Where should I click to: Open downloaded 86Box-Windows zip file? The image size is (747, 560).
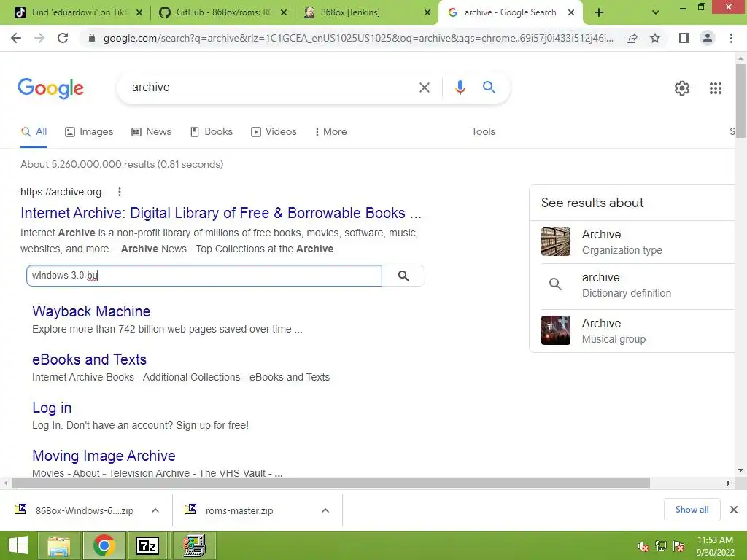click(75, 510)
